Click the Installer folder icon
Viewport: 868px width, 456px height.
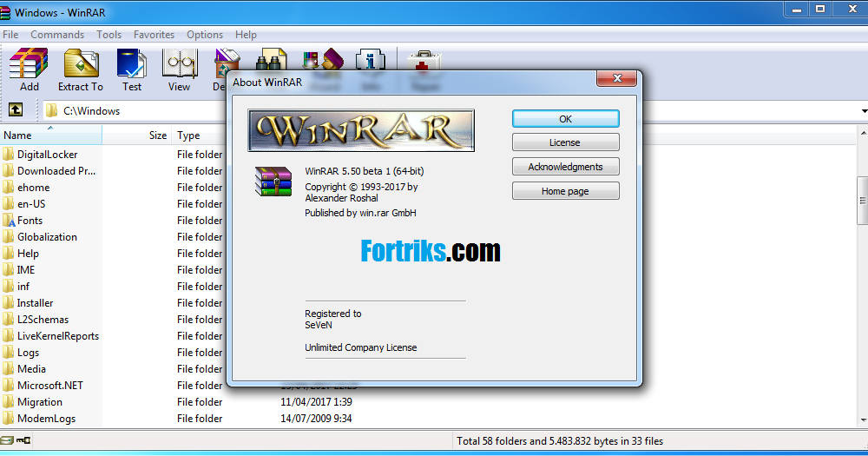(8, 302)
